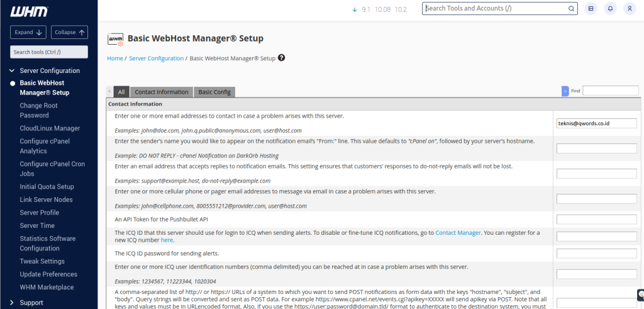Select the All tab
Screen dimensions: 644x309
121,92
